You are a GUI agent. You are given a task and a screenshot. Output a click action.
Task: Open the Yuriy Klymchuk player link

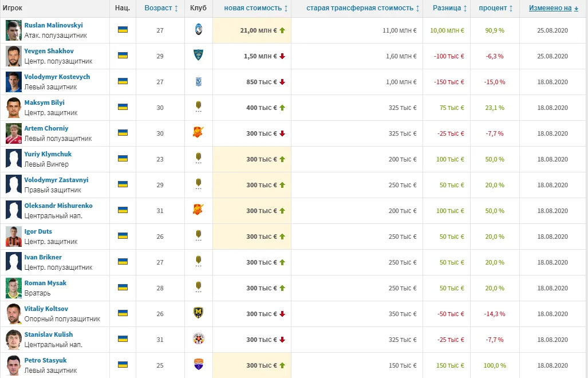(x=48, y=154)
